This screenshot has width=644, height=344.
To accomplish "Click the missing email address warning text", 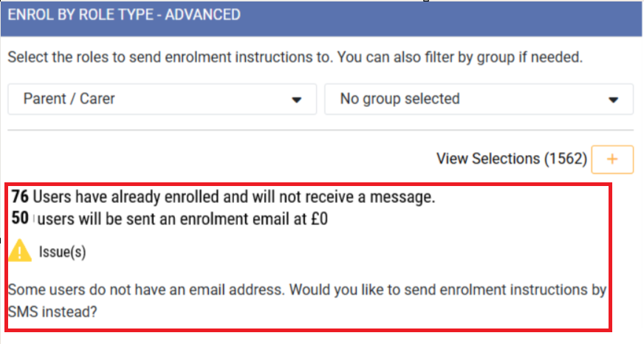I will [x=306, y=289].
